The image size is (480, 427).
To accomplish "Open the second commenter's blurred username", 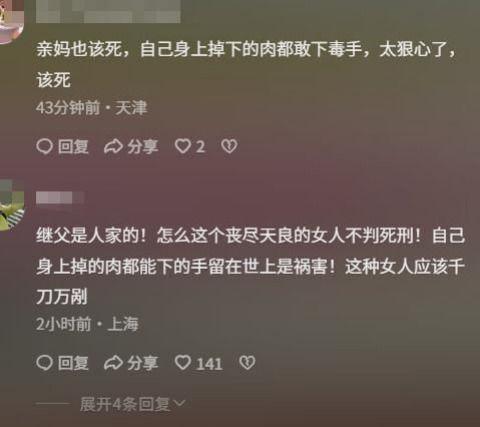I will (x=60, y=198).
